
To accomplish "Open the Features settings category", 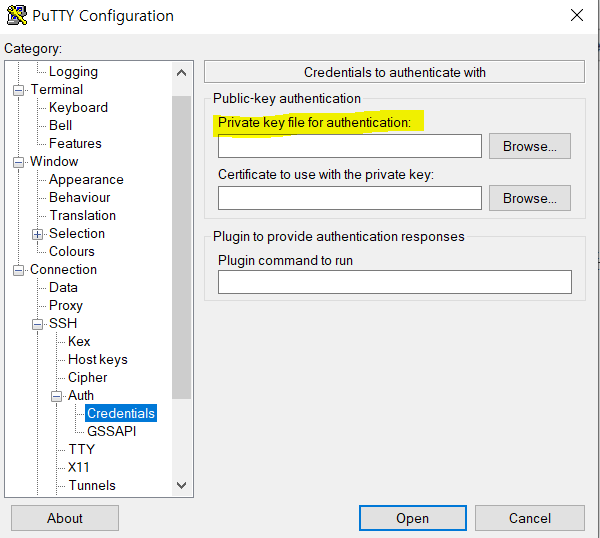I will (75, 143).
